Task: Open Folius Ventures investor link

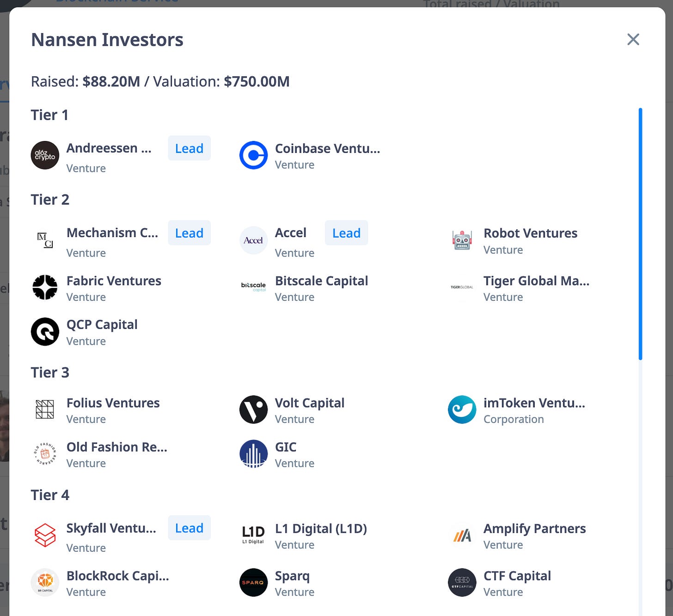Action: coord(113,403)
